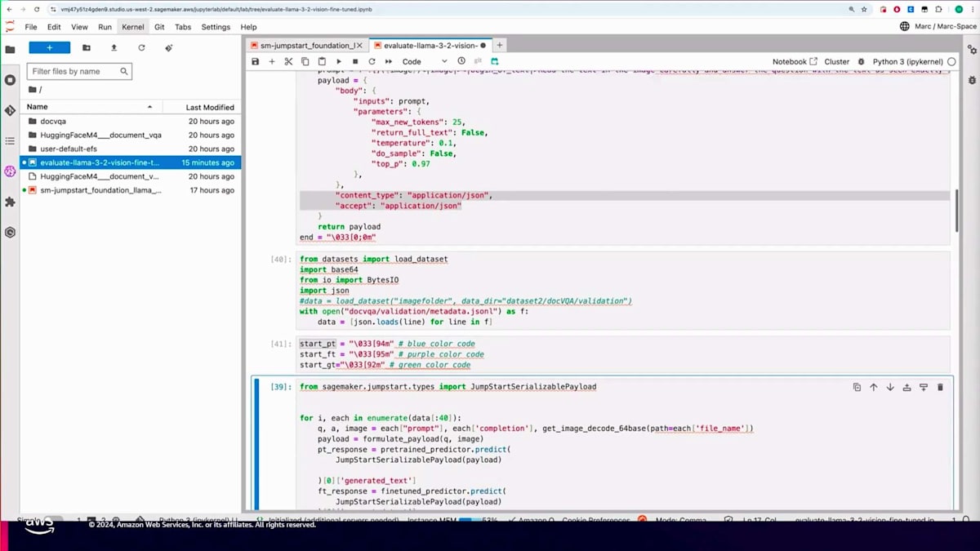
Task: Restart the kernel with circular arrow icon
Action: click(372, 61)
